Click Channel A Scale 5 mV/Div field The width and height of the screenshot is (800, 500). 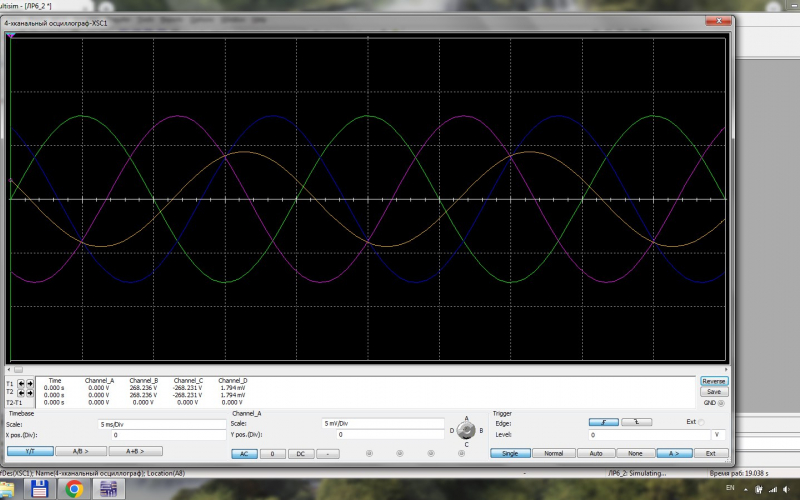pos(383,423)
